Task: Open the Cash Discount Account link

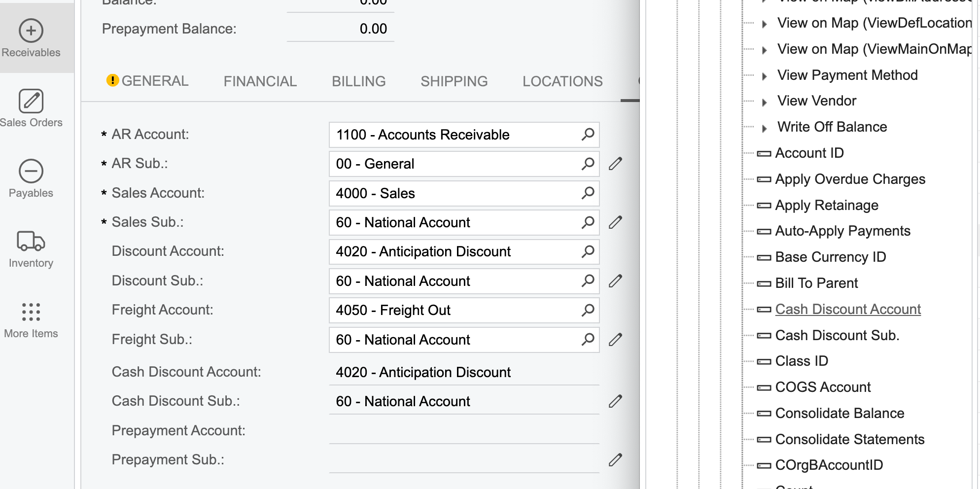Action: (x=848, y=309)
